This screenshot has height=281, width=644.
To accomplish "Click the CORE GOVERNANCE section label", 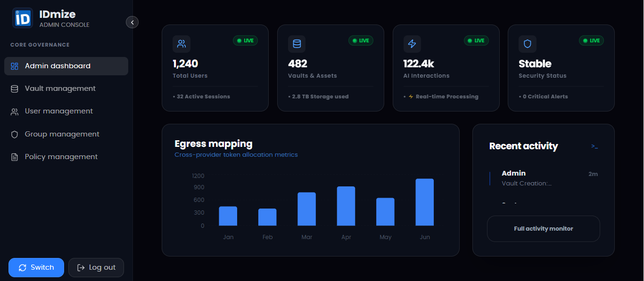I will point(40,45).
